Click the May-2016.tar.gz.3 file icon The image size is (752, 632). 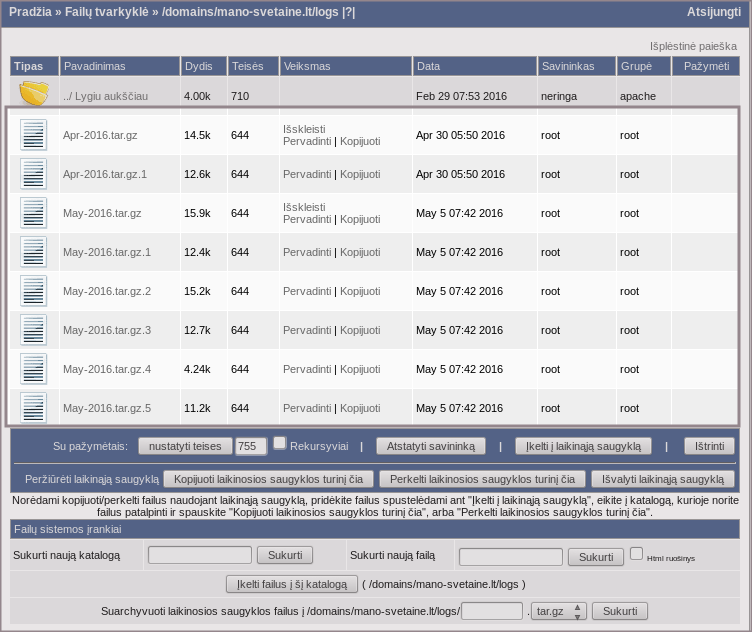tap(34, 330)
